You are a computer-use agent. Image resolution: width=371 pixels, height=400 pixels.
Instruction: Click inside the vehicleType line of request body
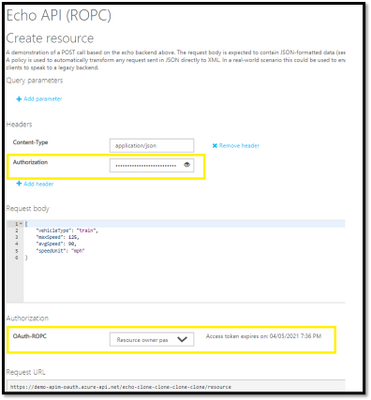point(67,230)
